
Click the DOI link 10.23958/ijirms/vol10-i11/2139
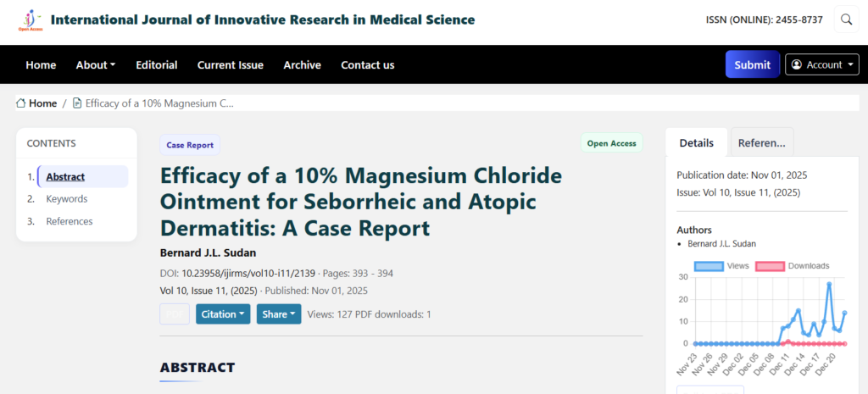click(x=248, y=273)
